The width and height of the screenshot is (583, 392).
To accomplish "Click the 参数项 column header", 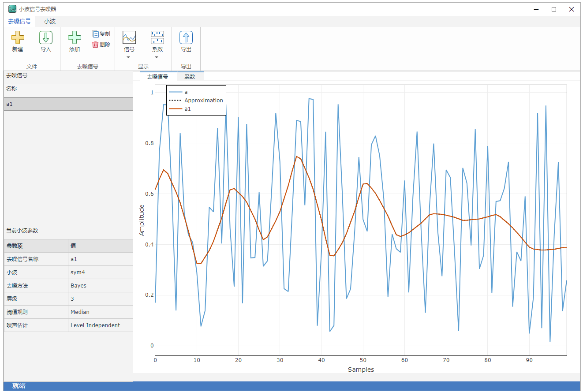I will coord(36,246).
